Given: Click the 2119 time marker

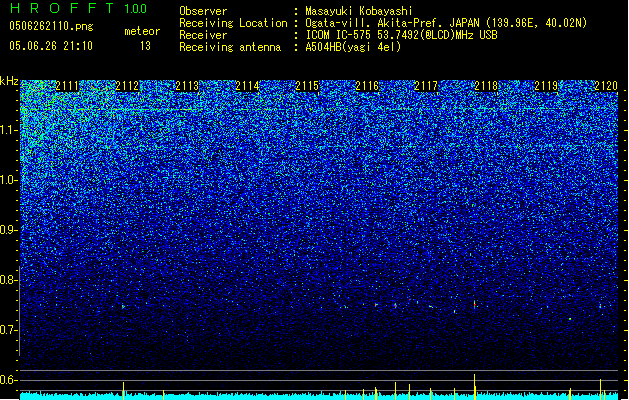Looking at the screenshot, I should (546, 86).
